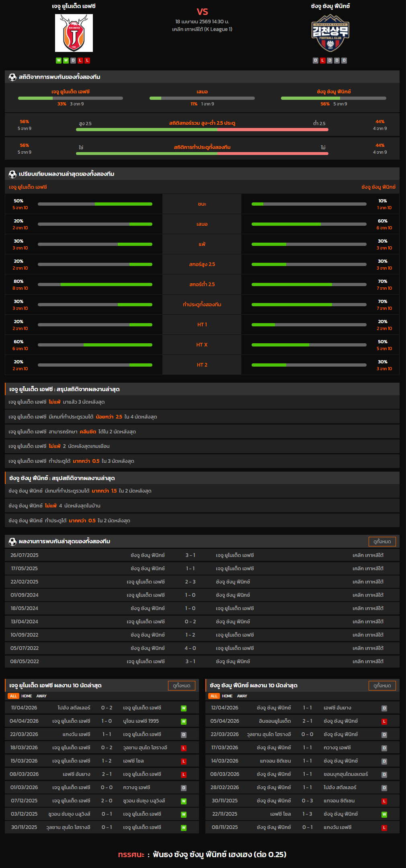
Task: Switch to AWAY filter in Jeju United results
Action: click(x=41, y=696)
